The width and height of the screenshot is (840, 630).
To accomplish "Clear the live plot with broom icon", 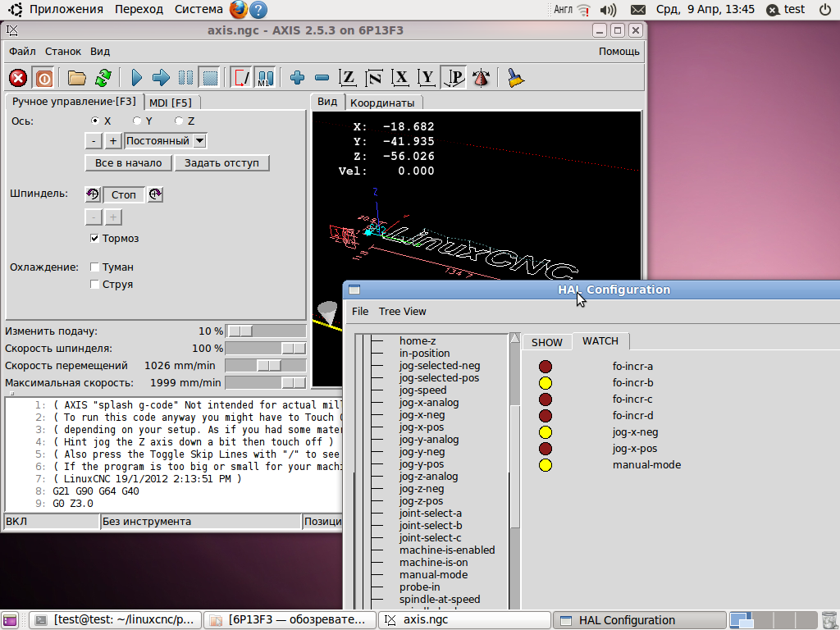I will click(x=515, y=78).
